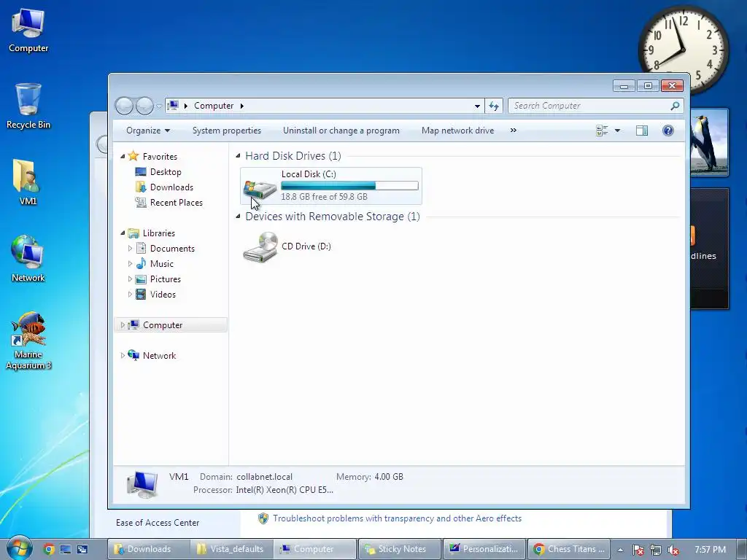Viewport: 747px width, 560px height.
Task: Open Explorer help
Action: 668,131
